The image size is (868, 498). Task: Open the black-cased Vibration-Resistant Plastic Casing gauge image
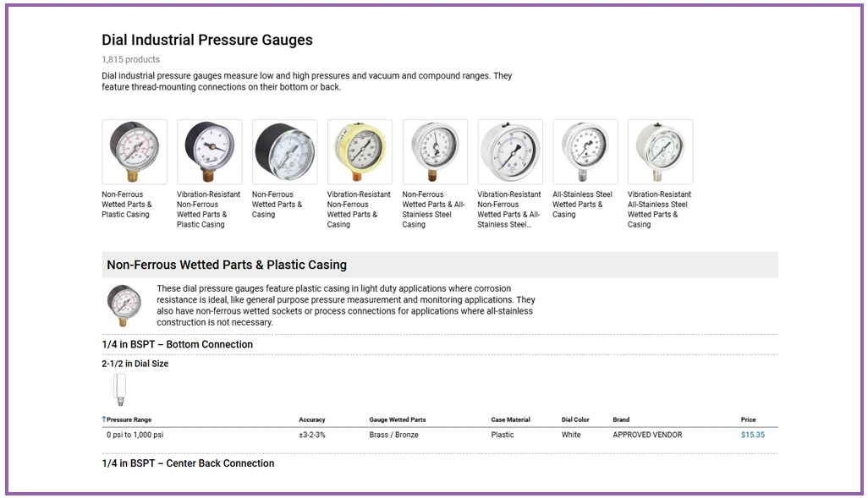click(210, 152)
